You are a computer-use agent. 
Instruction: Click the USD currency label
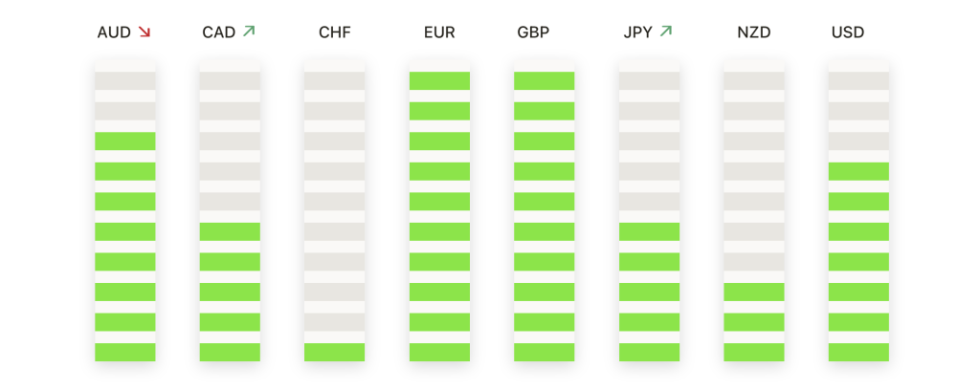tap(848, 32)
